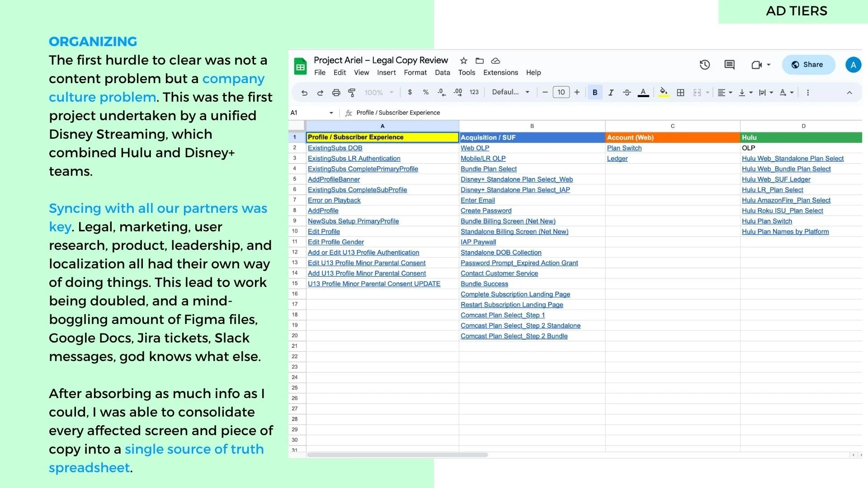868x488 pixels.
Task: Open the Format menu
Action: click(415, 73)
